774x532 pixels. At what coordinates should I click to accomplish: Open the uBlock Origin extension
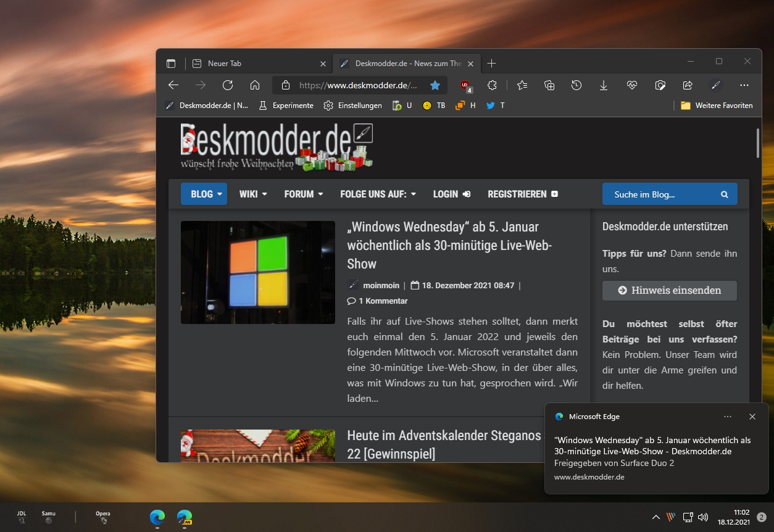coord(465,86)
